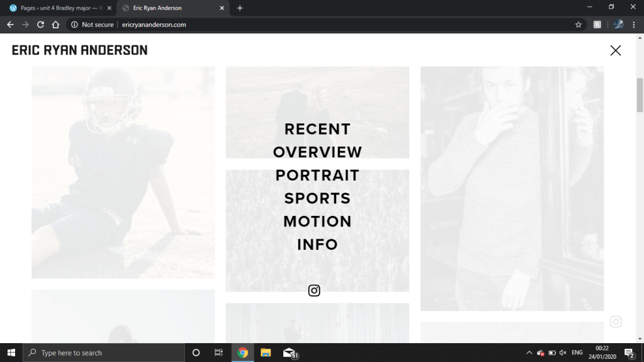Screen dimensions: 644x362
Task: Go to the PORTRAIT section
Action: click(317, 176)
